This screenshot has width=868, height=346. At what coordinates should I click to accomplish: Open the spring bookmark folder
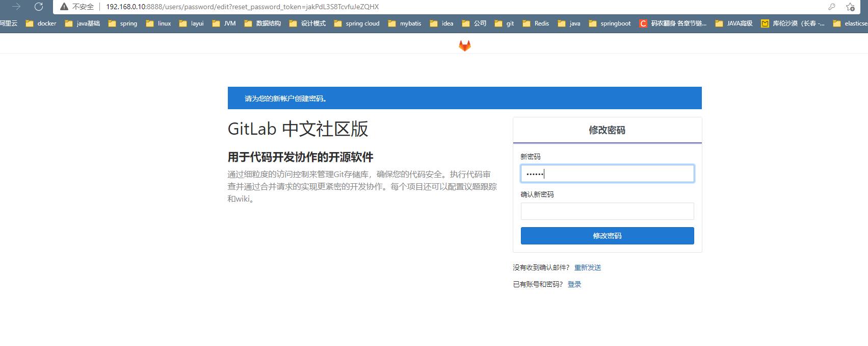[x=123, y=23]
